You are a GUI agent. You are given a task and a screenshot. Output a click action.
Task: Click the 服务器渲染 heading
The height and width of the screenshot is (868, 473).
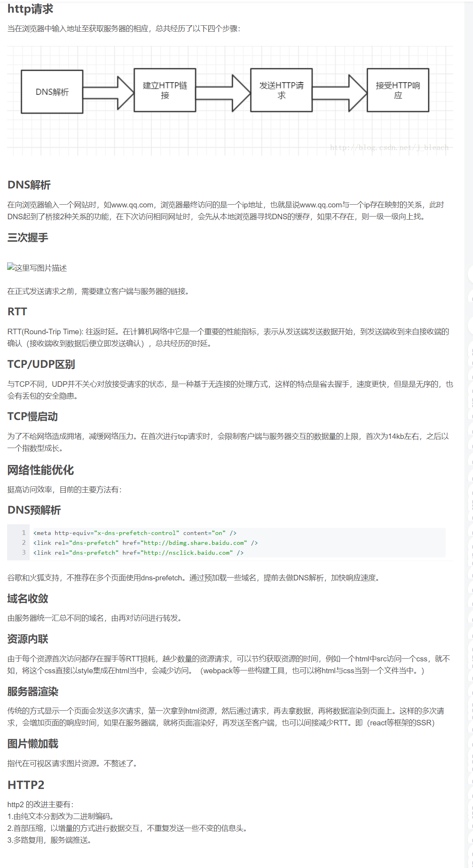(x=33, y=691)
